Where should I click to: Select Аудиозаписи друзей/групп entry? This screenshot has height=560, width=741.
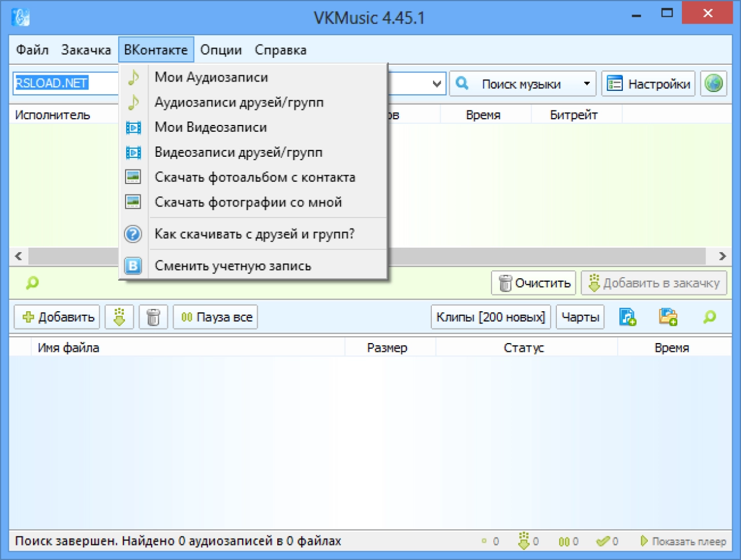(253, 102)
